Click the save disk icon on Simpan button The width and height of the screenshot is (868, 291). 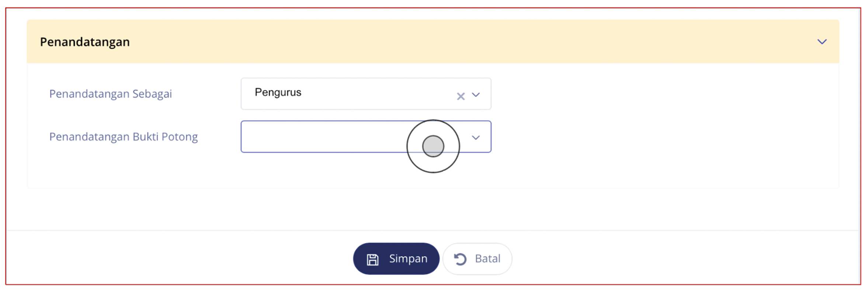[x=372, y=259]
